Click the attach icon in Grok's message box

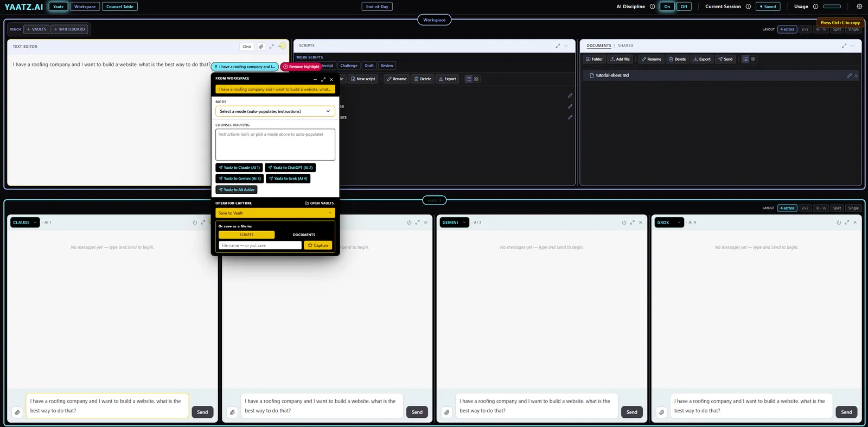pos(661,412)
